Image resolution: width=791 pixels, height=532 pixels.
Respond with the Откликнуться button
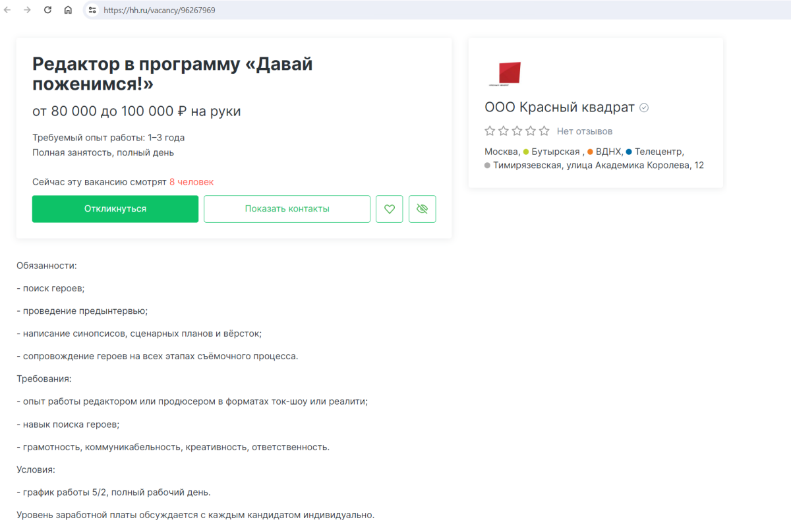coord(115,209)
